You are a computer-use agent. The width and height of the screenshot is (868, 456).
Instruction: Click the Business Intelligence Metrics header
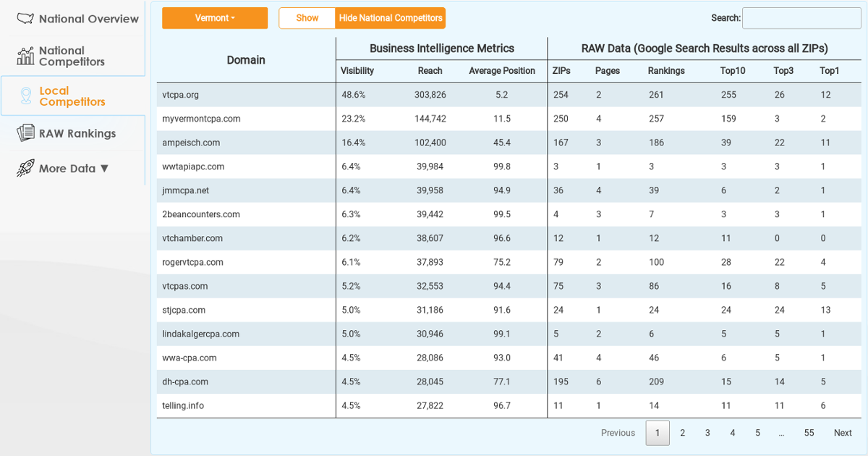click(442, 48)
